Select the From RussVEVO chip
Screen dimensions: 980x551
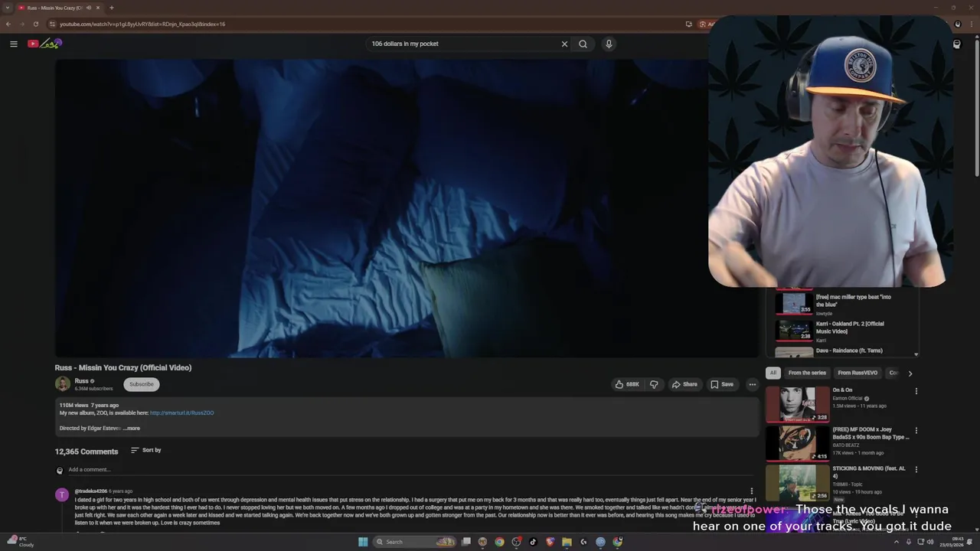point(857,373)
